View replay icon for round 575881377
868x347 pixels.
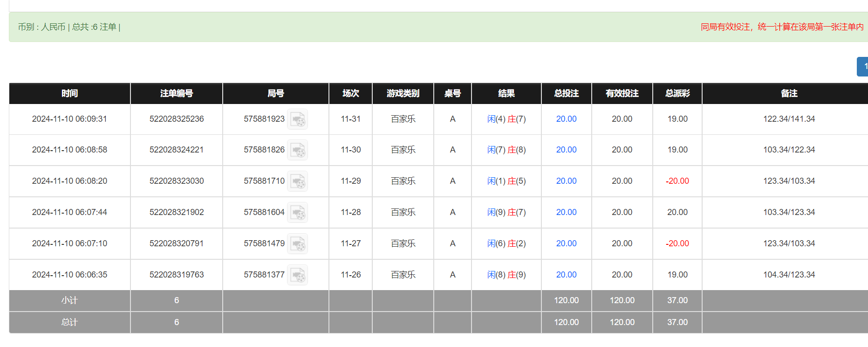pos(297,275)
